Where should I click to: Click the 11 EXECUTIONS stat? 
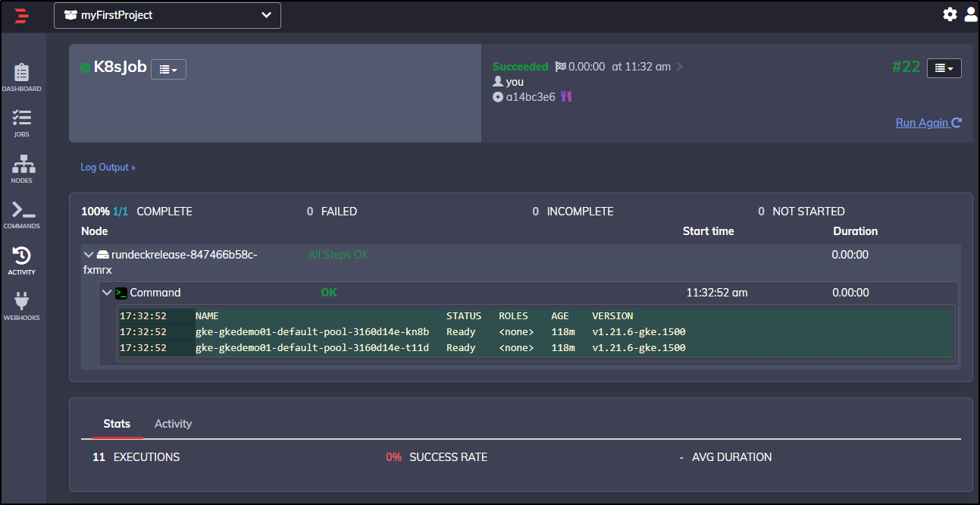click(136, 457)
